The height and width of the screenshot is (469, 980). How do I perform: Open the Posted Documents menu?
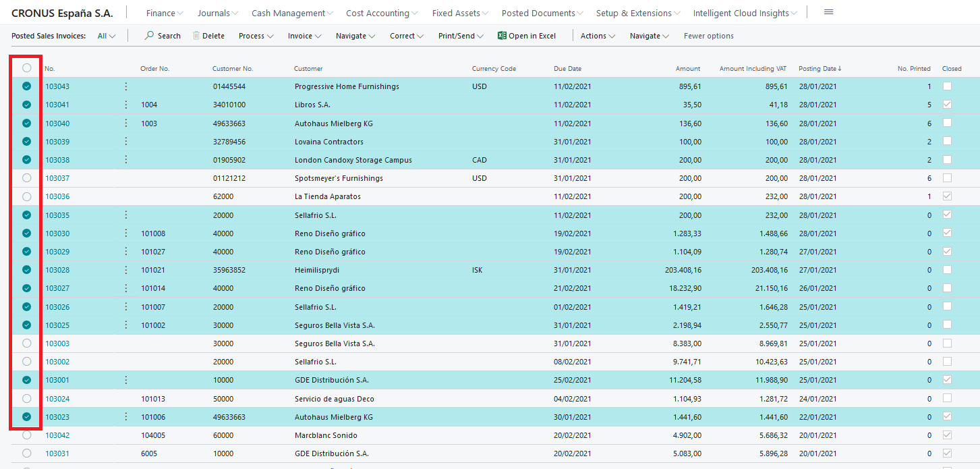coord(543,13)
